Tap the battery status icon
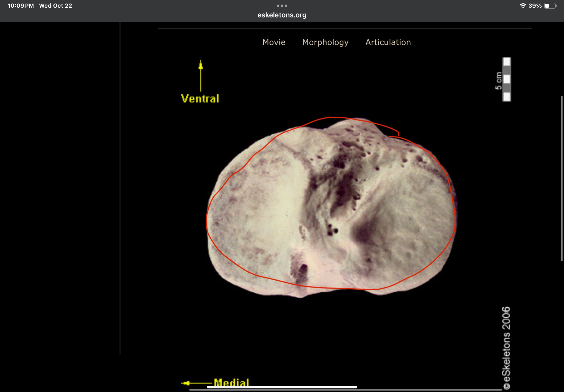 (x=550, y=6)
